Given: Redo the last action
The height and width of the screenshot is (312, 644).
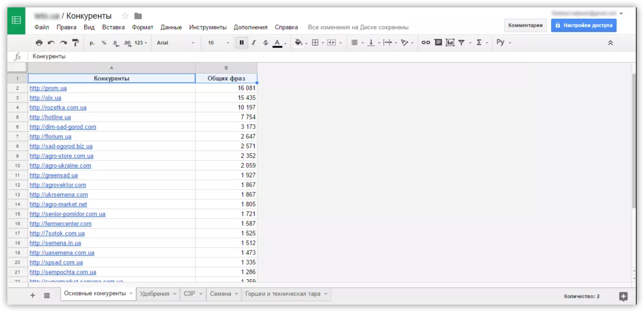Looking at the screenshot, I should tap(63, 43).
